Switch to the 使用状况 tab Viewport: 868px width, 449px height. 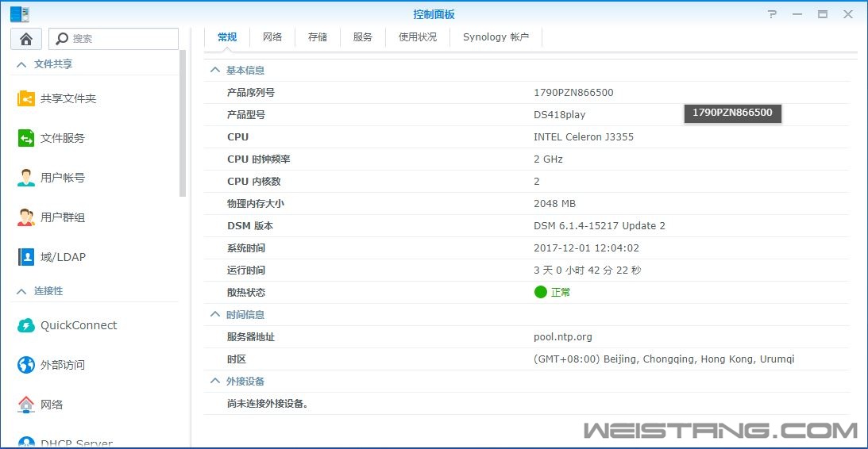[418, 37]
